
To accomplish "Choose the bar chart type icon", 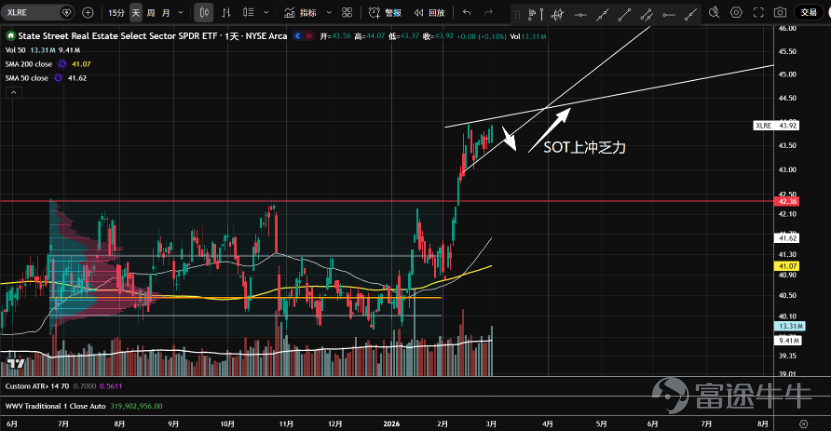I will coord(227,12).
